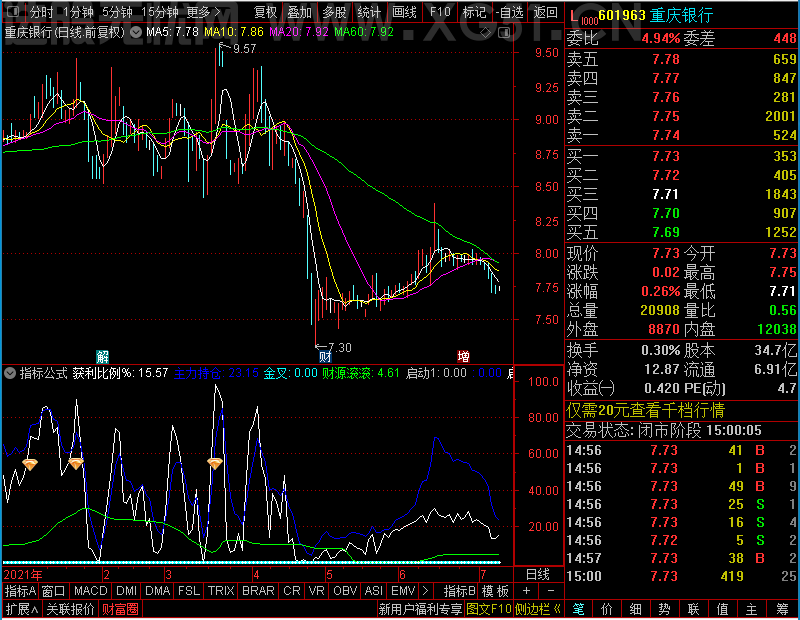Select the OBV indicator
Viewport: 800px width, 620px height.
tap(345, 591)
